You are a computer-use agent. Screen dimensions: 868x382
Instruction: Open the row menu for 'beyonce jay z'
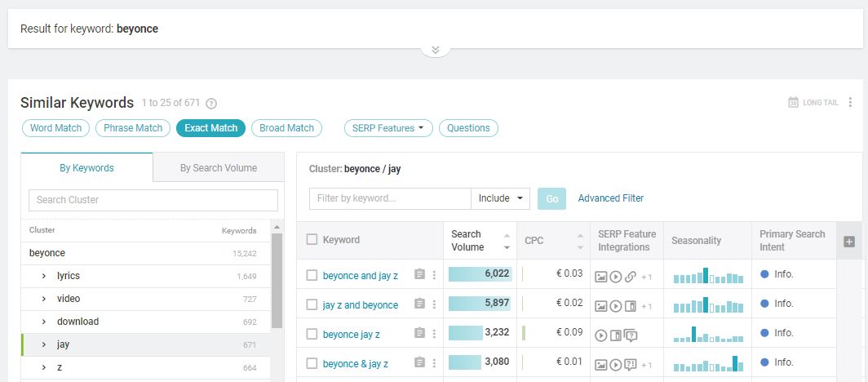click(435, 333)
